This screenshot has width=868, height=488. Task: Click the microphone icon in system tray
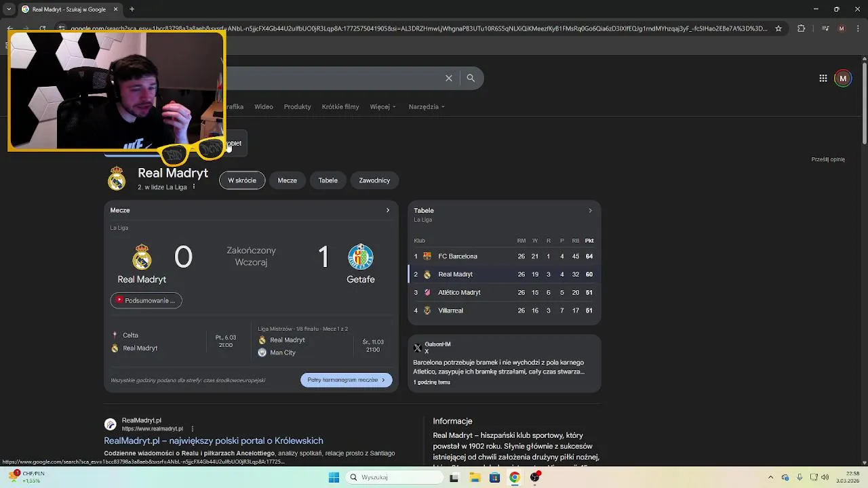pyautogui.click(x=800, y=477)
